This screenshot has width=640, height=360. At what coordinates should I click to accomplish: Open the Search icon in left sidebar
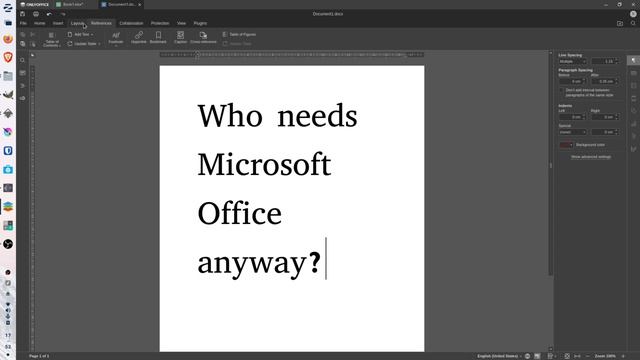[x=22, y=60]
